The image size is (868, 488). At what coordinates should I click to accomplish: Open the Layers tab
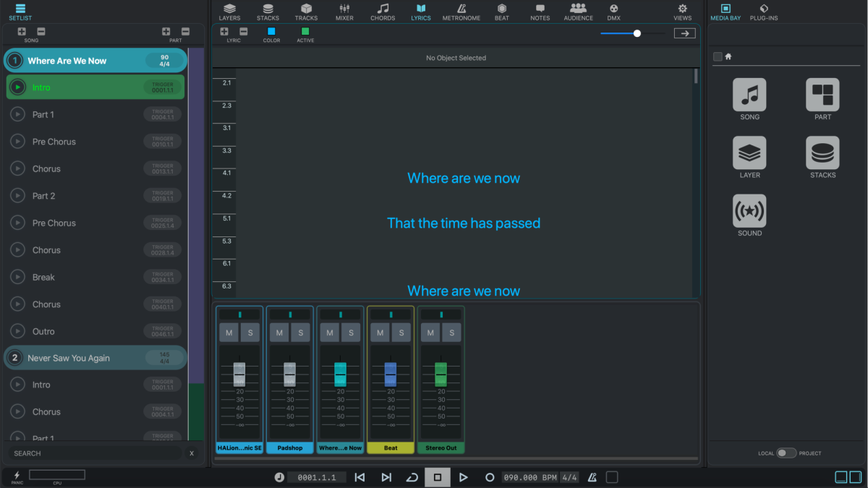click(229, 12)
